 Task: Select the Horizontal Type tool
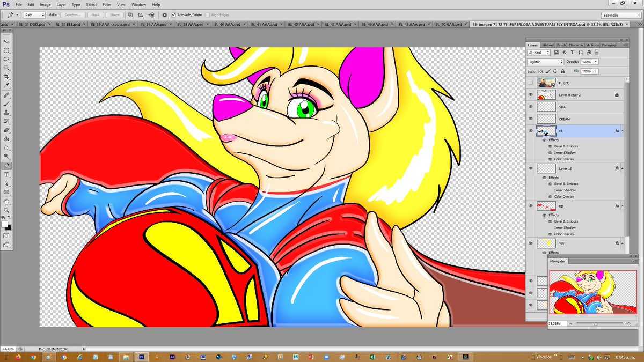[x=6, y=174]
